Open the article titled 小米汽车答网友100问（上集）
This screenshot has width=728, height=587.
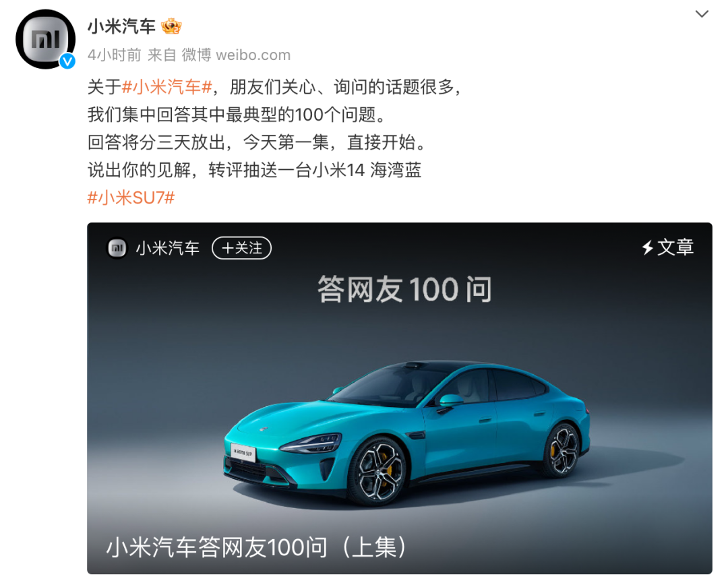pos(257,547)
